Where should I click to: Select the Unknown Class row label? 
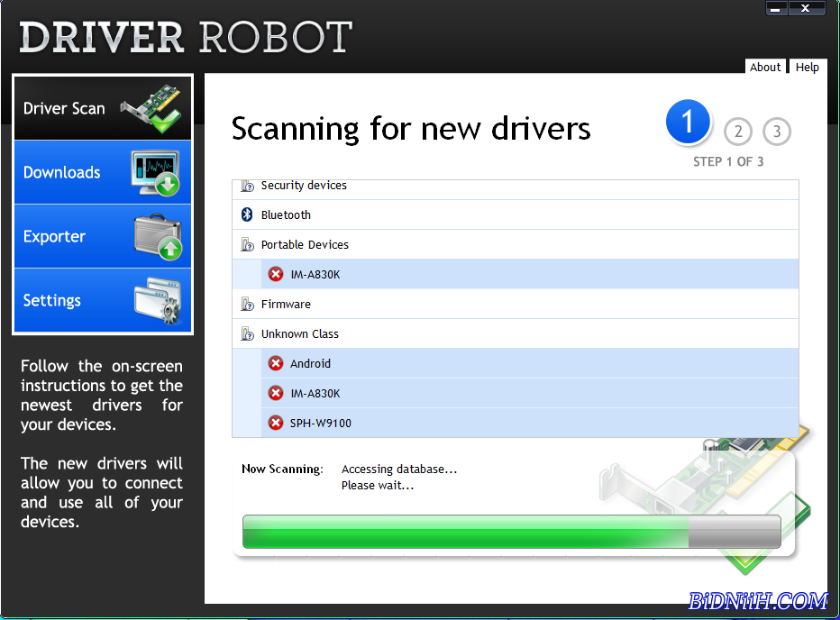click(x=300, y=333)
